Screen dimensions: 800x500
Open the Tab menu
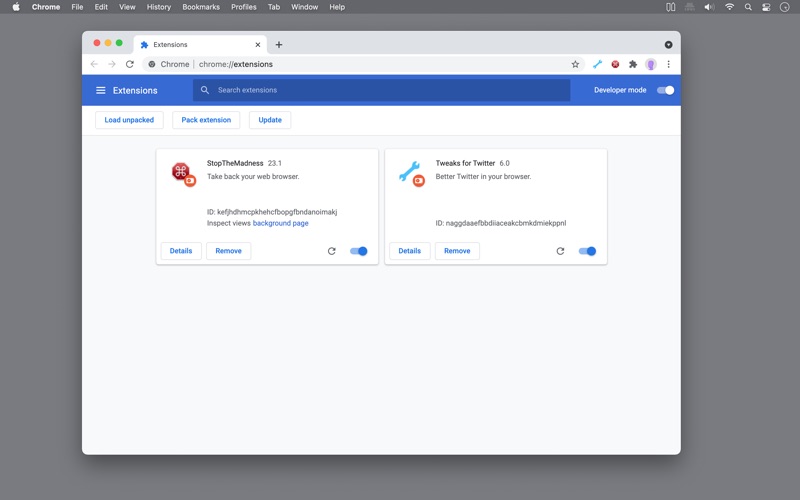[x=274, y=7]
